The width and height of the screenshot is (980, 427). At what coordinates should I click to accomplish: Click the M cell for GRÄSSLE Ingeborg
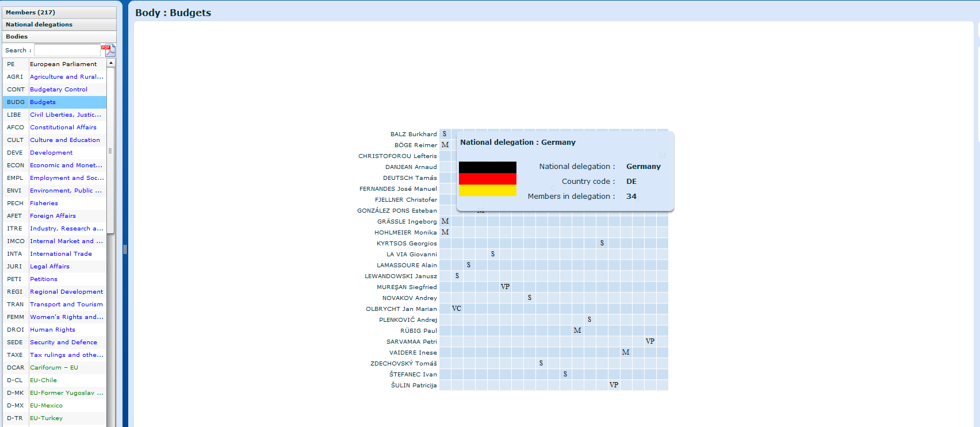445,221
